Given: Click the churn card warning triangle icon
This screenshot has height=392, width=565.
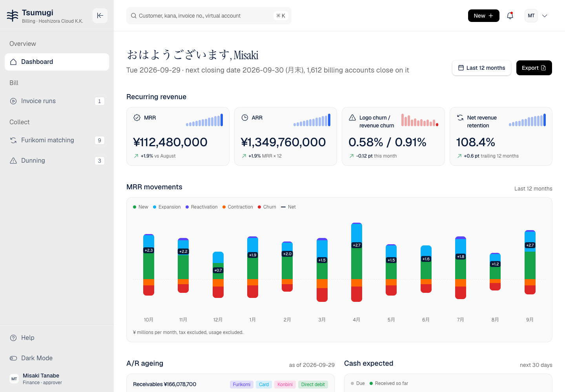Looking at the screenshot, I should tap(352, 118).
